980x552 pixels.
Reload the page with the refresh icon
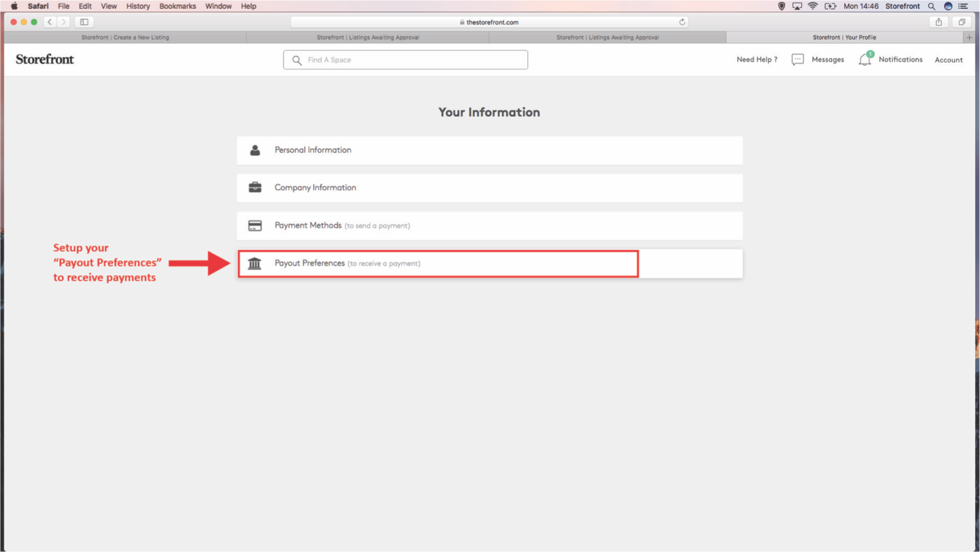[682, 22]
